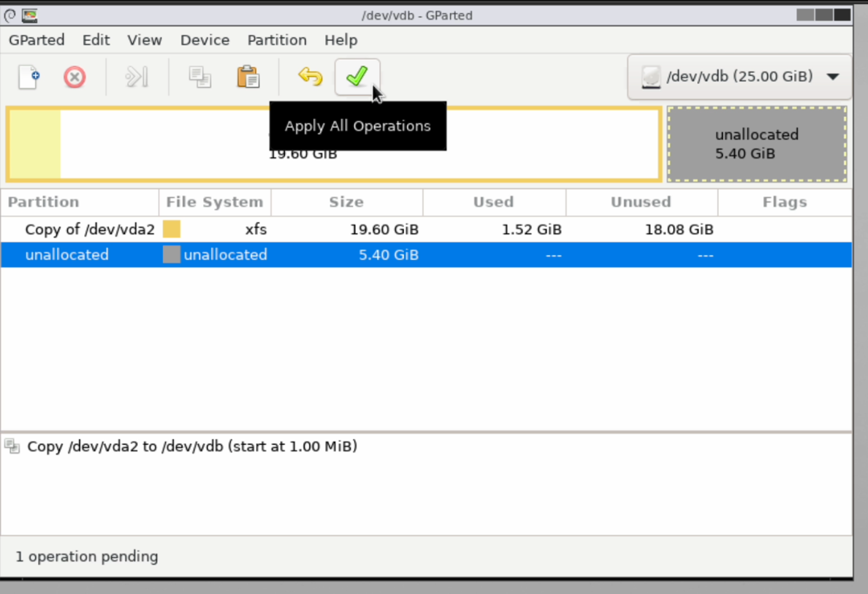Select the unallocated partition table row
868x594 pixels.
[426, 254]
